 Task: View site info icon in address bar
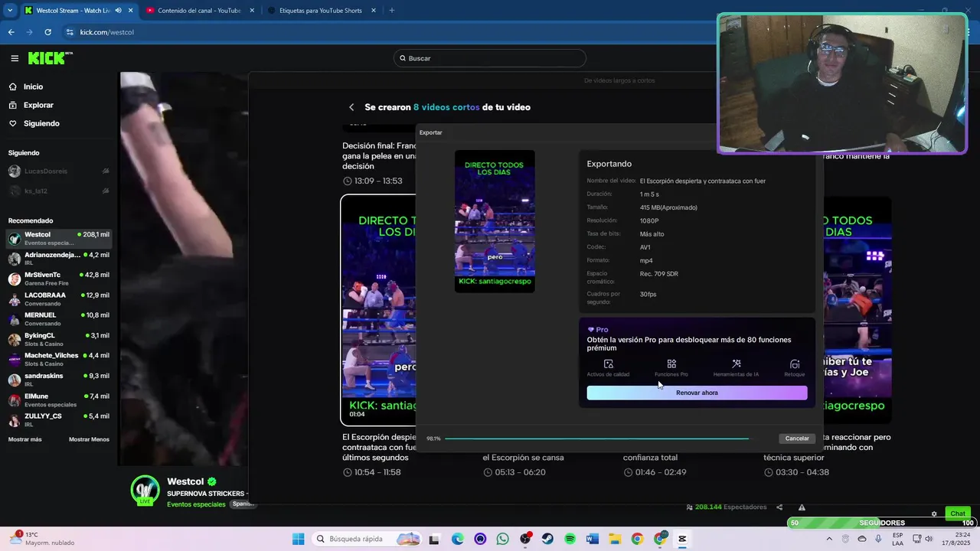[70, 32]
